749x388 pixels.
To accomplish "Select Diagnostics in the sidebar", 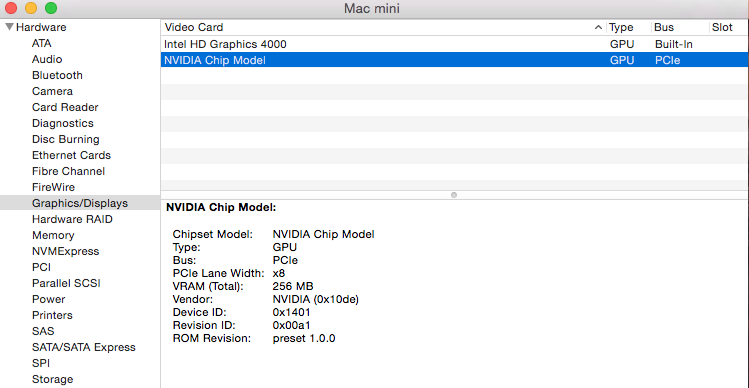I will pyautogui.click(x=63, y=123).
